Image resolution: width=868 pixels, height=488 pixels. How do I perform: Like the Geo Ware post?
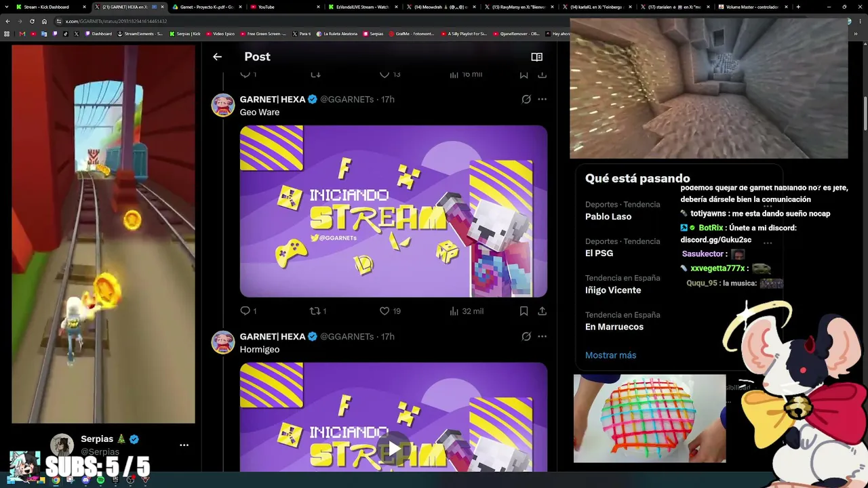pos(390,311)
